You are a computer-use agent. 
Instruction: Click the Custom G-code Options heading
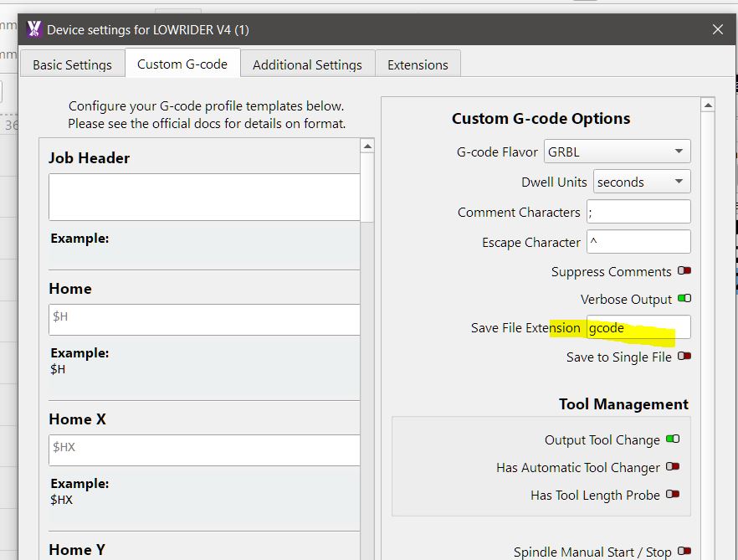[541, 119]
